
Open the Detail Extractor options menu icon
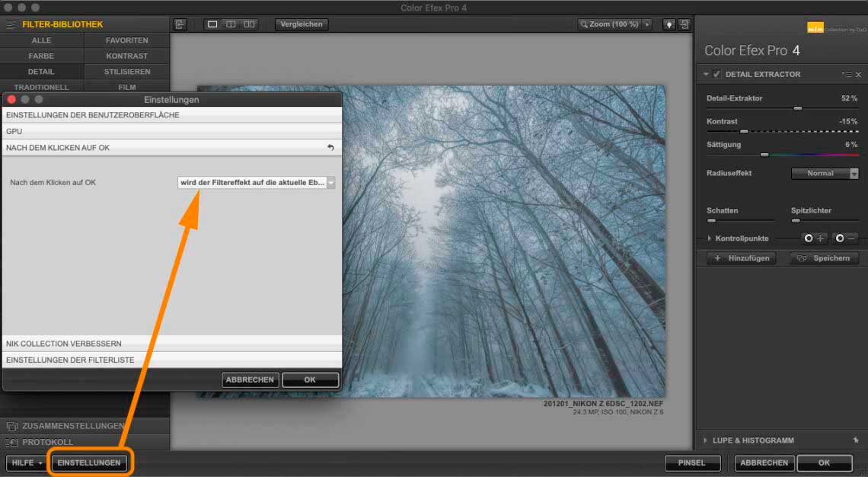847,74
